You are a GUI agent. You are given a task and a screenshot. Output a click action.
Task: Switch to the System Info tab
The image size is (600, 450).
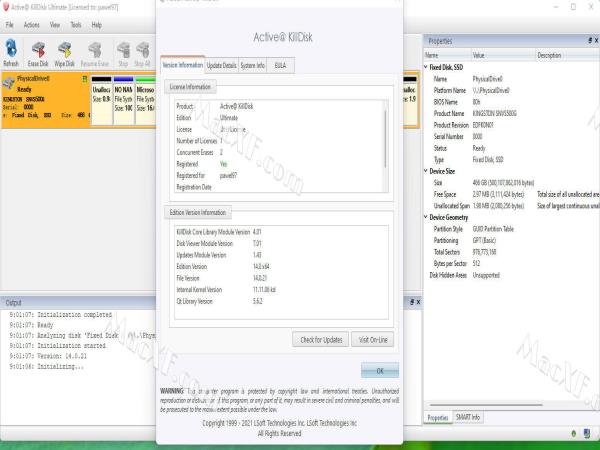253,65
